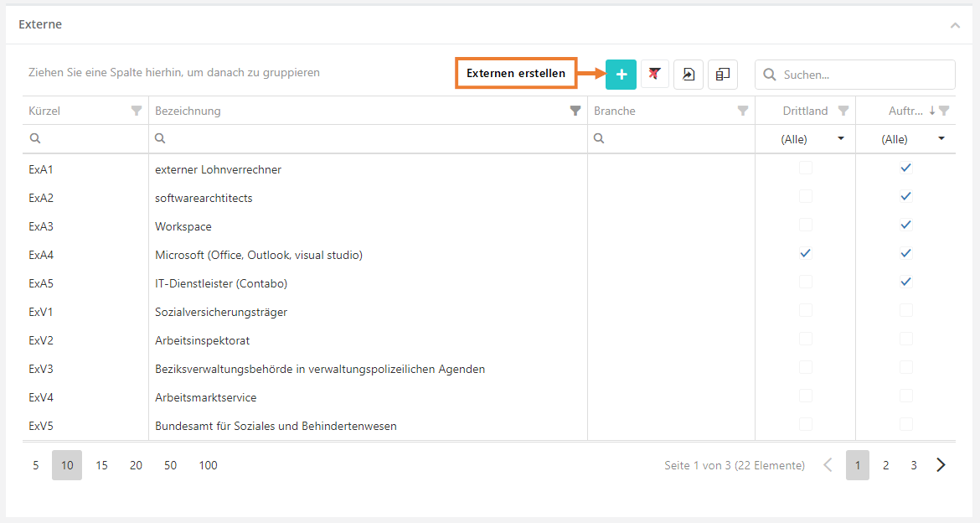Set page size to 20 entries
Screen dimensions: 980x523
click(x=136, y=465)
